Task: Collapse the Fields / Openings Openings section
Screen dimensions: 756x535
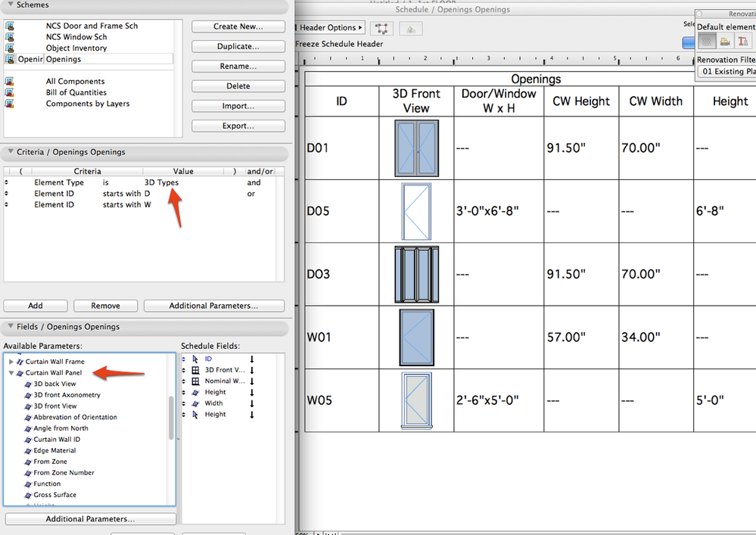Action: [10, 326]
